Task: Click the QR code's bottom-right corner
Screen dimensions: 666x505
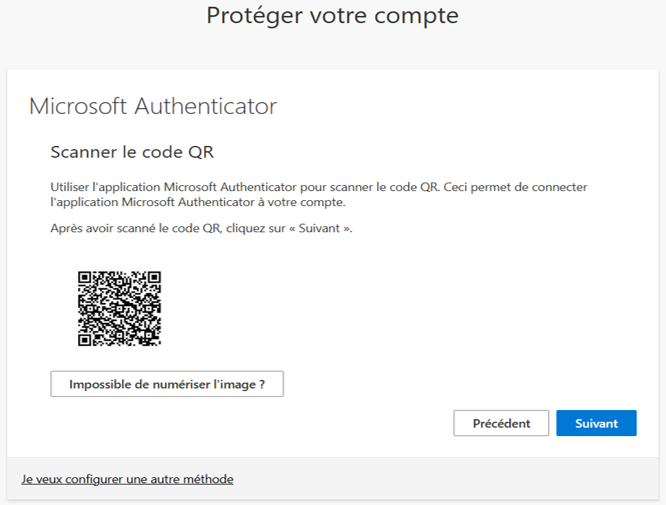Action: (157, 342)
